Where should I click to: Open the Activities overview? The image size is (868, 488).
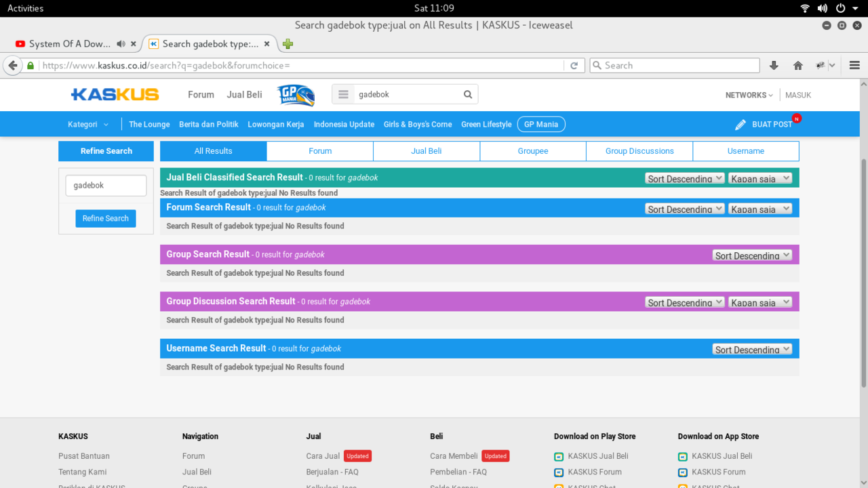coord(25,8)
